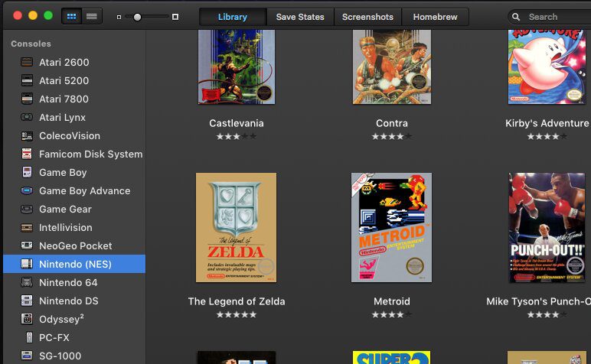This screenshot has width=591, height=364.
Task: Click the NeoGeo Pocket label
Action: (x=76, y=245)
